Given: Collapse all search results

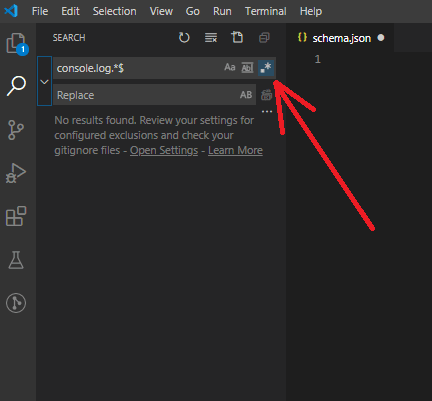Looking at the screenshot, I should point(264,38).
